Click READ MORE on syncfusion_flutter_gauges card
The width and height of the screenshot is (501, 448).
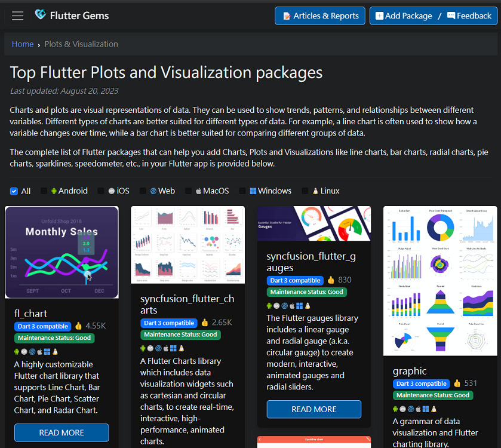pyautogui.click(x=314, y=409)
